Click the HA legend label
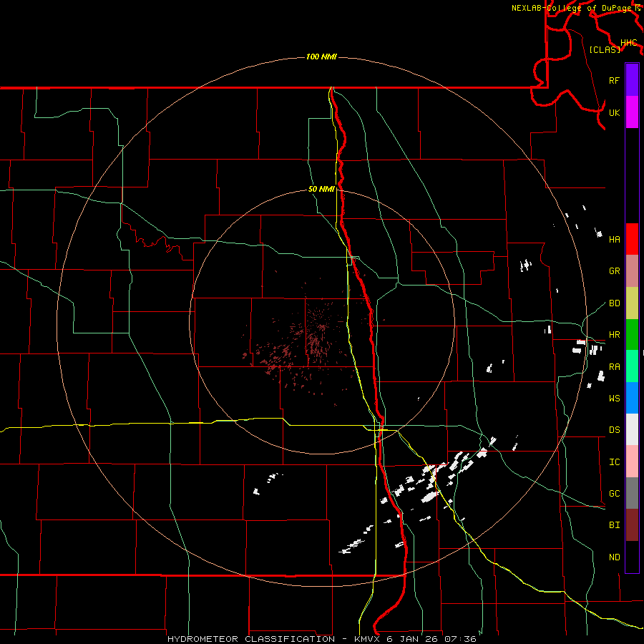The width and height of the screenshot is (644, 644). point(614,240)
